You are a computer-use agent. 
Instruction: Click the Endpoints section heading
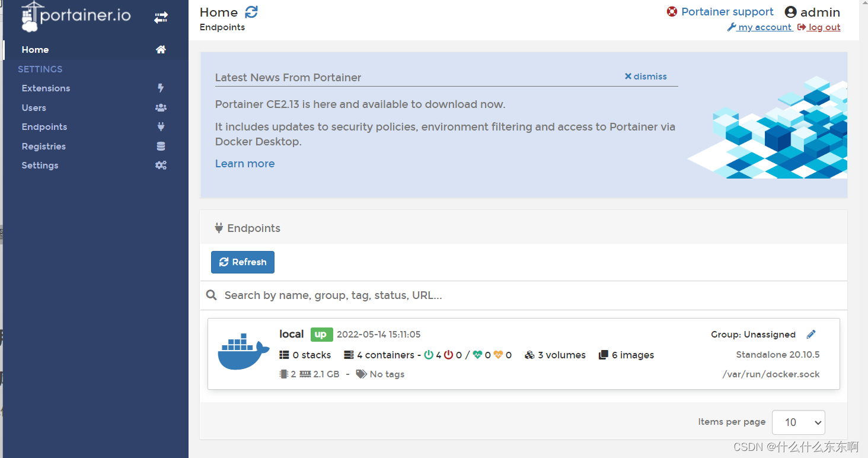(254, 228)
